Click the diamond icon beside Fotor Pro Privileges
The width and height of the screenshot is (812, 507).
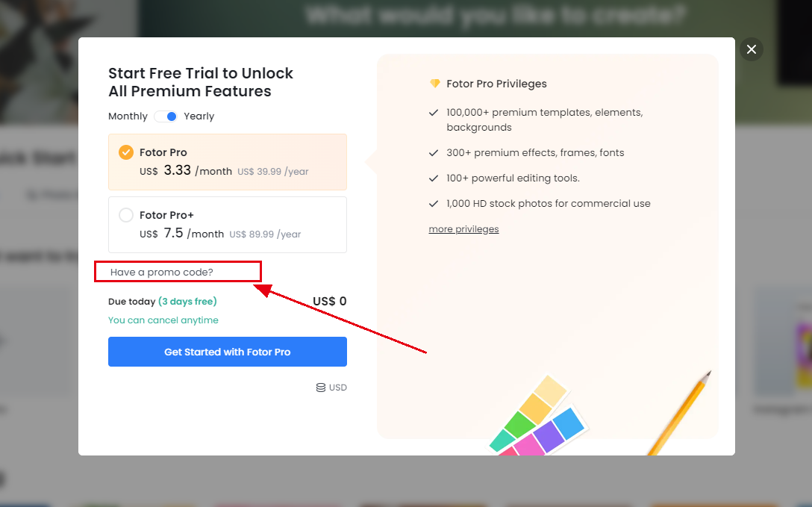coord(434,84)
